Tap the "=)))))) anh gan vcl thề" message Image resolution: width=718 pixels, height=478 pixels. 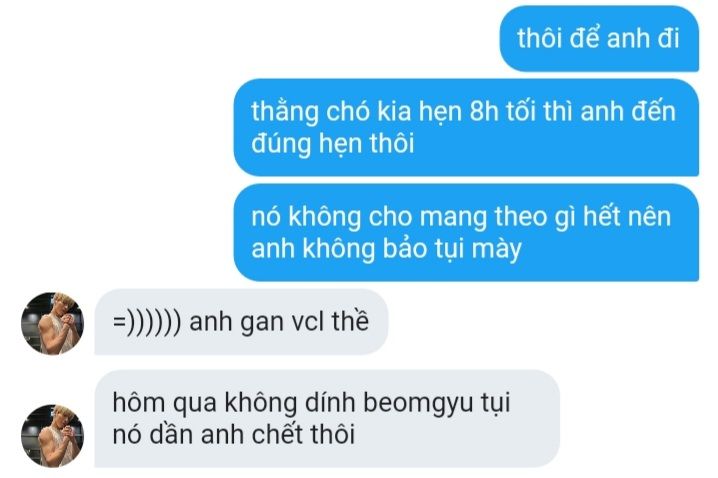pyautogui.click(x=241, y=321)
